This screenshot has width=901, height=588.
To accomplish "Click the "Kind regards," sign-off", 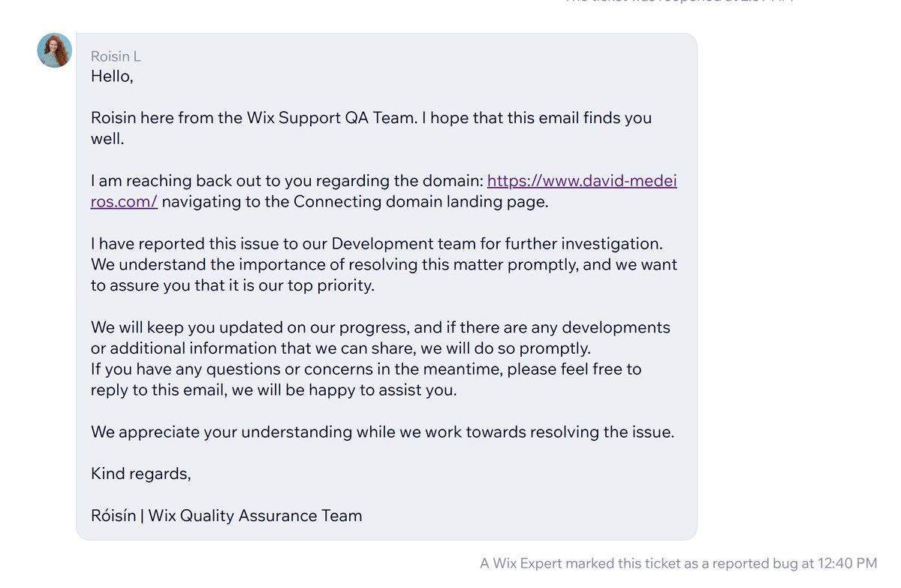I will [x=141, y=474].
